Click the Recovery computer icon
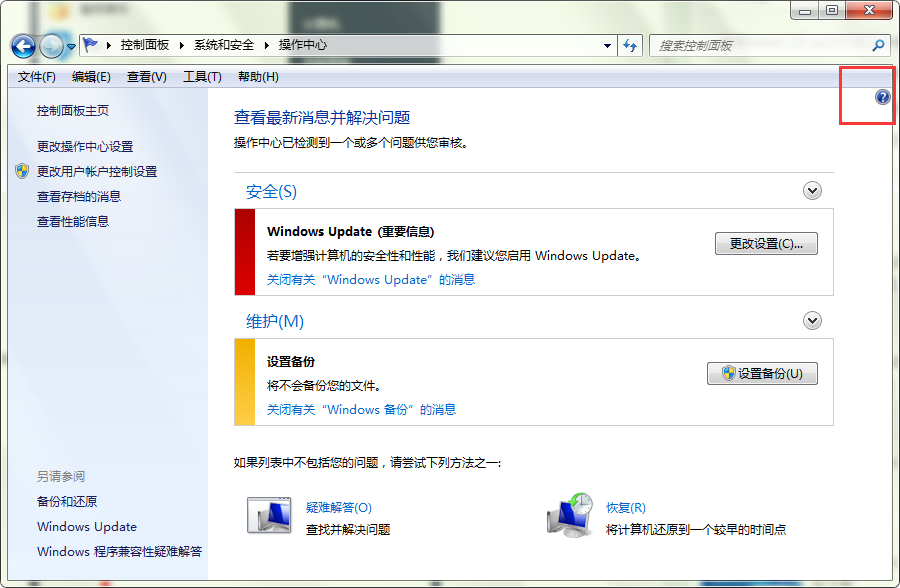This screenshot has height=588, width=900. pos(570,515)
